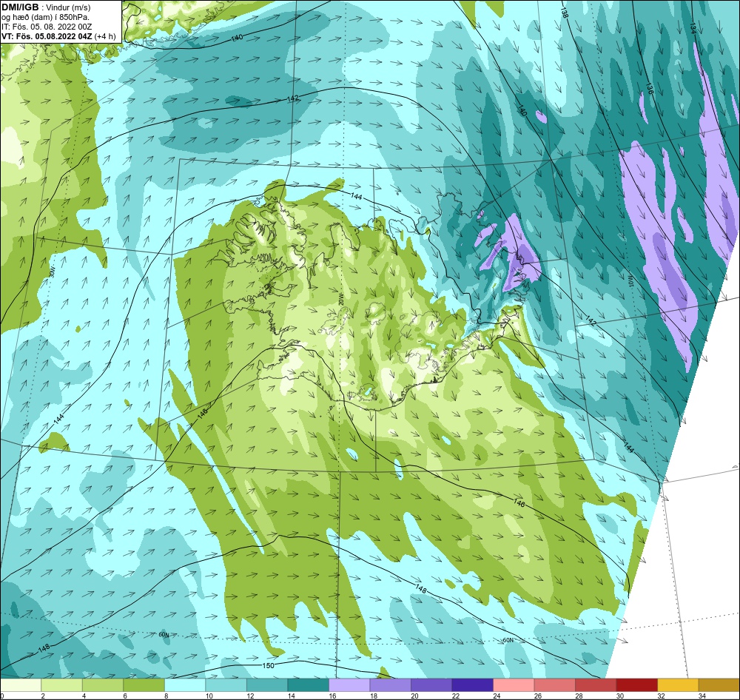Click the 14–16 m/s dark teal legend swatch
The image size is (740, 700).
[308, 685]
